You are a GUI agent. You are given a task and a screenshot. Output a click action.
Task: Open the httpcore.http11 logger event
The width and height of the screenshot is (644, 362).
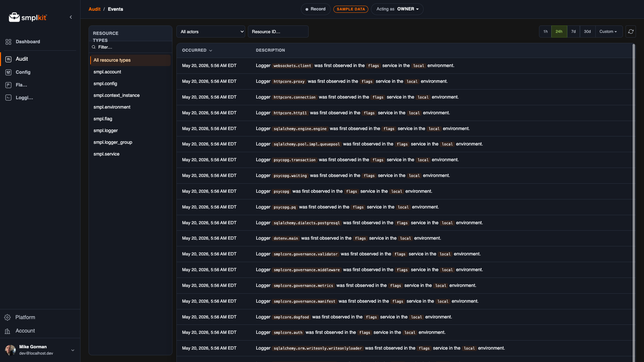(405, 113)
